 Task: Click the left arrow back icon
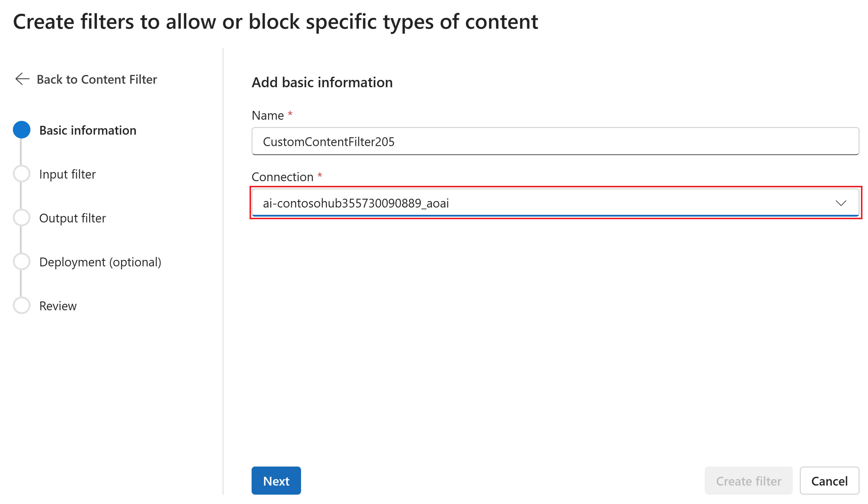click(x=23, y=79)
